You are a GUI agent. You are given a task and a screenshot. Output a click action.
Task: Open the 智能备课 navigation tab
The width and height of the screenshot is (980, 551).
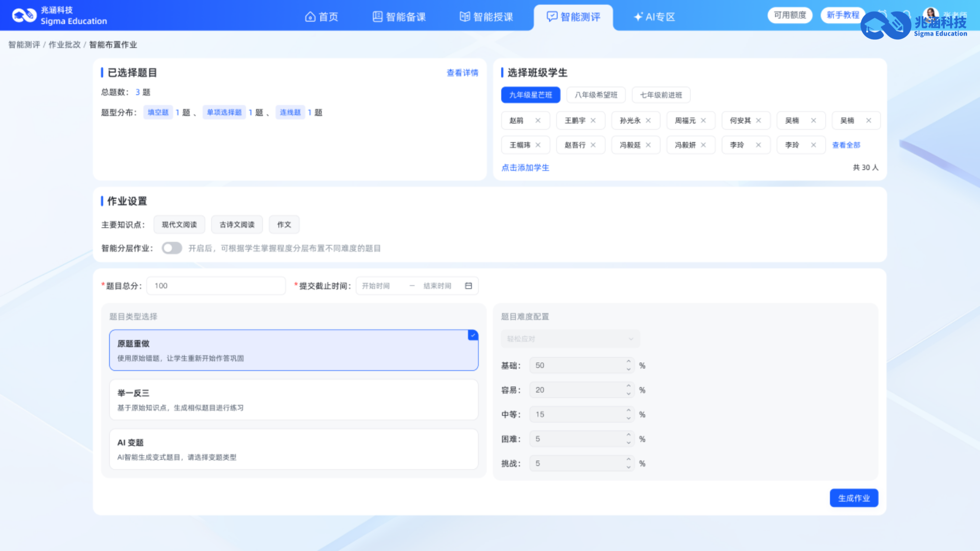click(399, 17)
